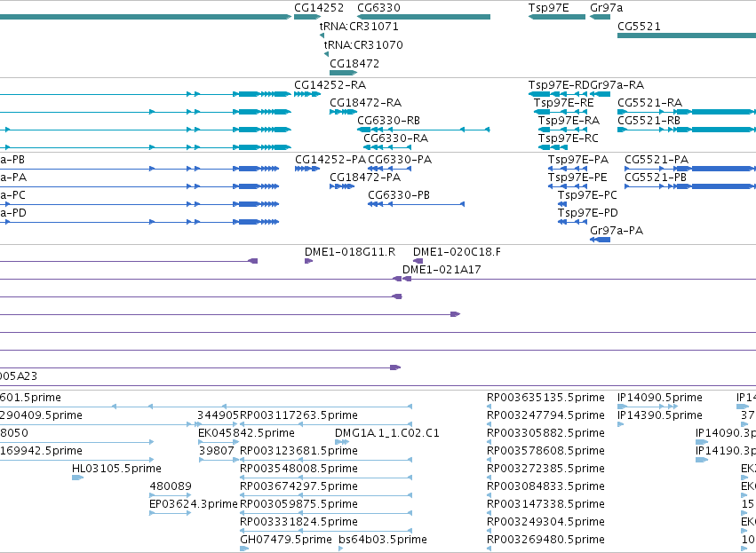This screenshot has height=553, width=756.
Task: Select the tRNA:CR31071 label
Action: pyautogui.click(x=359, y=27)
